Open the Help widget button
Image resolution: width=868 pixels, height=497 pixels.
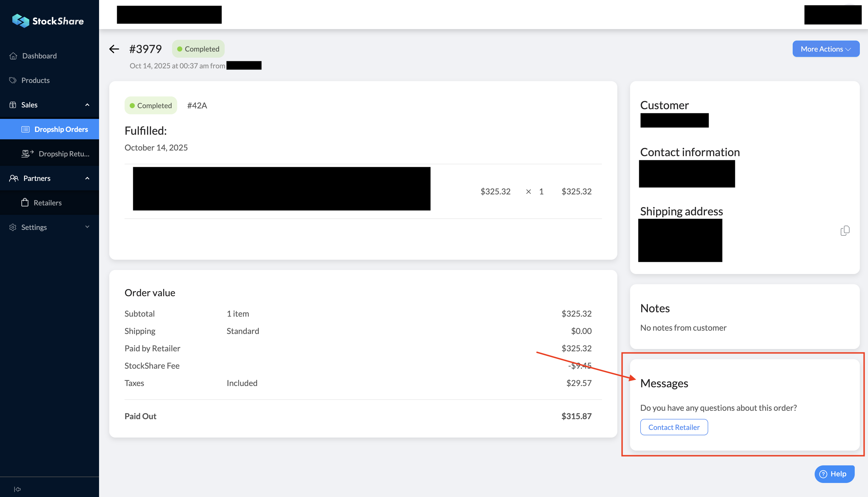(x=834, y=474)
